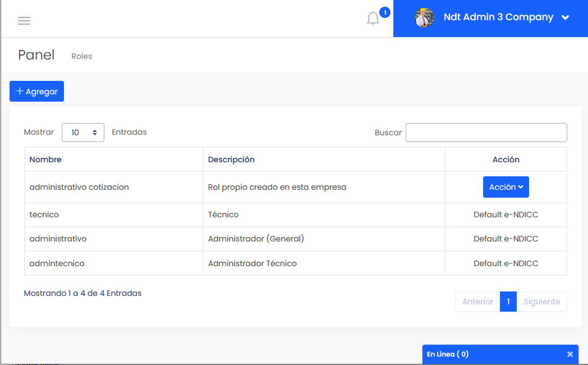This screenshot has height=365, width=588.
Task: Open the entries per page selector
Action: 83,133
